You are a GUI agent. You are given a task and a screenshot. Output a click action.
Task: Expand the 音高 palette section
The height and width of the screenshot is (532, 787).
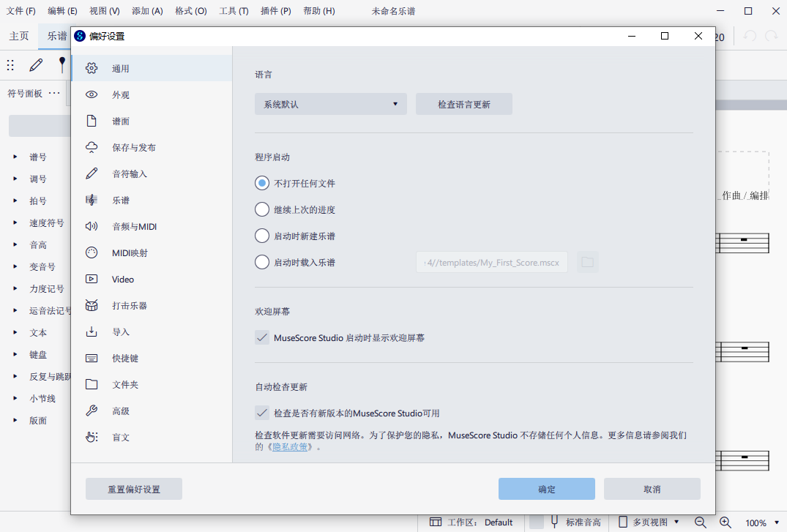[15, 244]
